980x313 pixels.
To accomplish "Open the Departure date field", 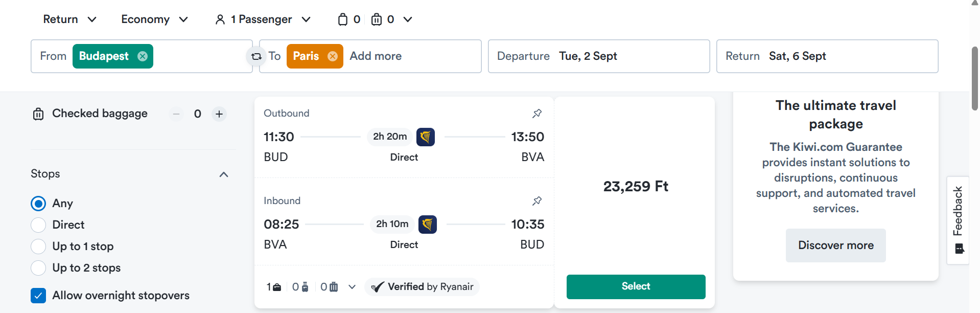I will [x=599, y=56].
